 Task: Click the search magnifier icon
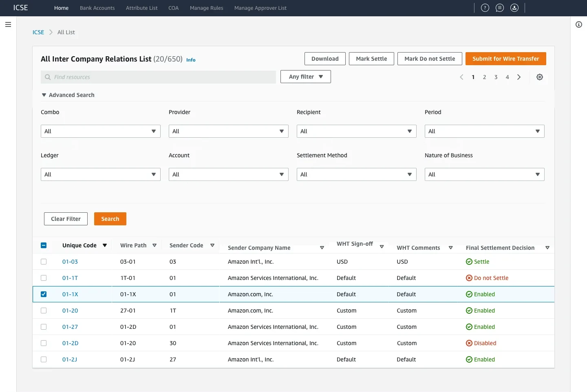(48, 77)
